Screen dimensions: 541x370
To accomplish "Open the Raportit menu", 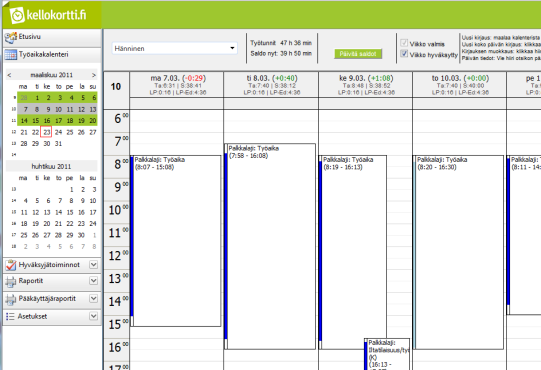I will (x=52, y=281).
